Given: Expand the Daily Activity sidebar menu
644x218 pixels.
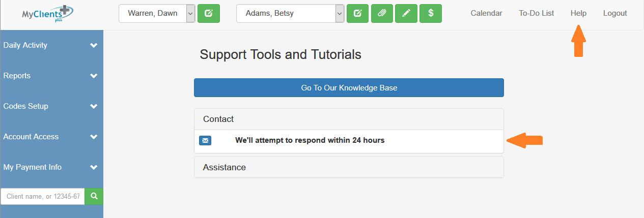Looking at the screenshot, I should coord(51,45).
